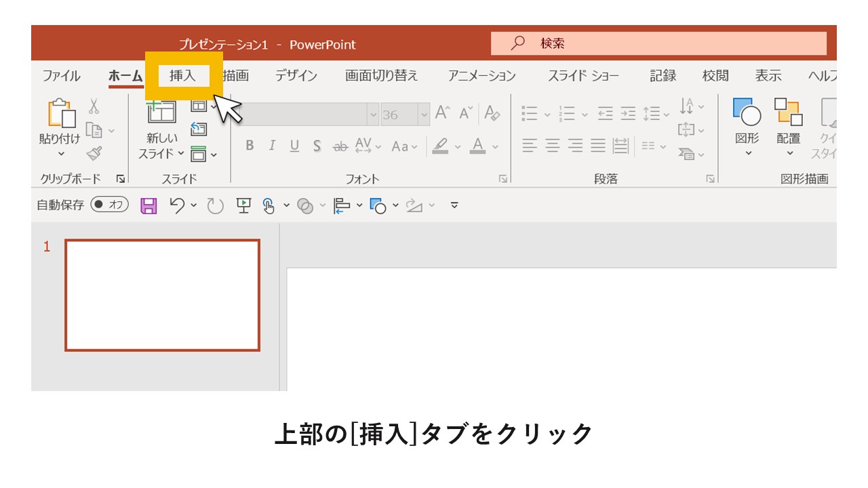Switch to the 挿入 ribbon tab
This screenshot has width=868, height=488.
[183, 75]
